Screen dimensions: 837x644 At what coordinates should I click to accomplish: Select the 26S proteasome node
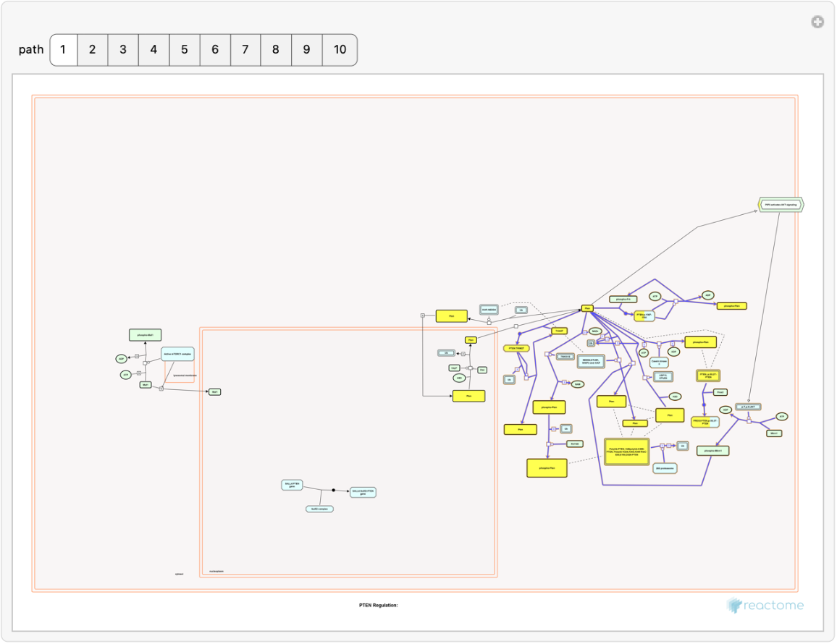(x=665, y=469)
